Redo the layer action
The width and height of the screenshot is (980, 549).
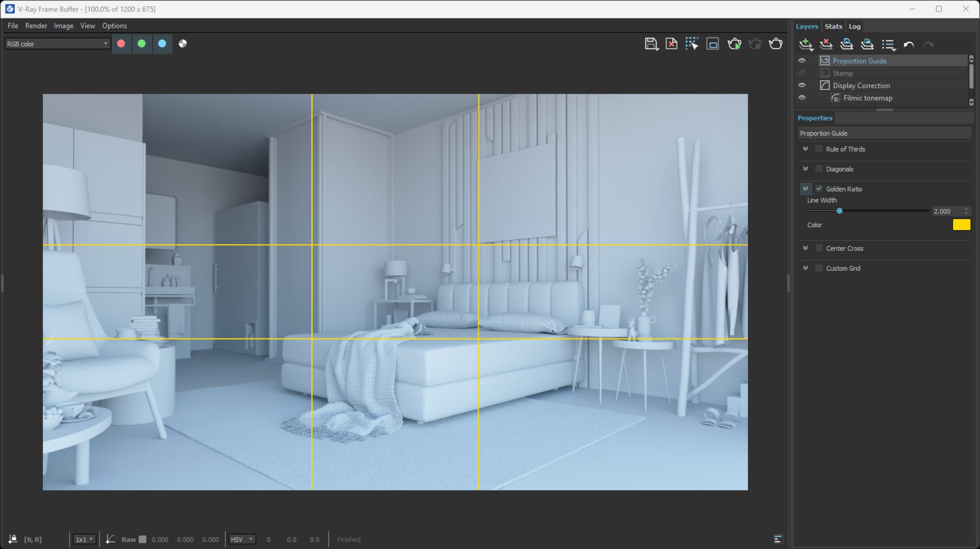[928, 45]
